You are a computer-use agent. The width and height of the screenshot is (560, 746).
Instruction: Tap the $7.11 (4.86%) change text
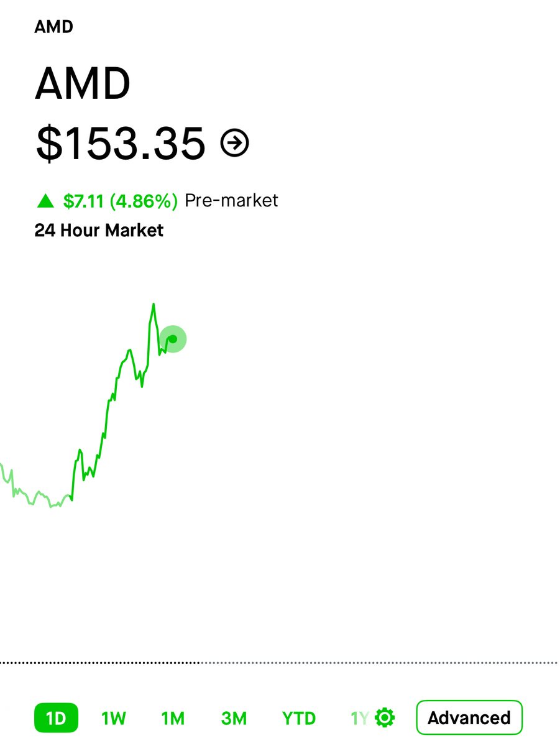pyautogui.click(x=121, y=201)
